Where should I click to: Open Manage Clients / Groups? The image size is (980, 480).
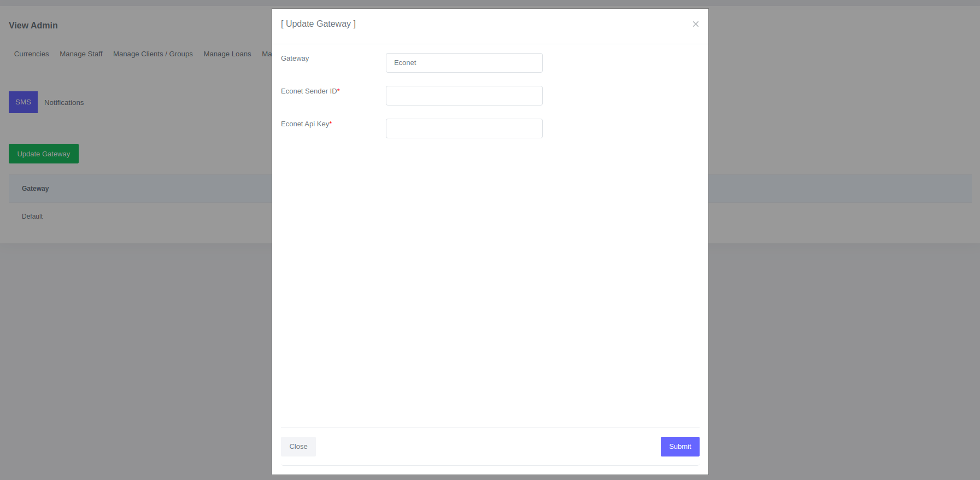153,54
